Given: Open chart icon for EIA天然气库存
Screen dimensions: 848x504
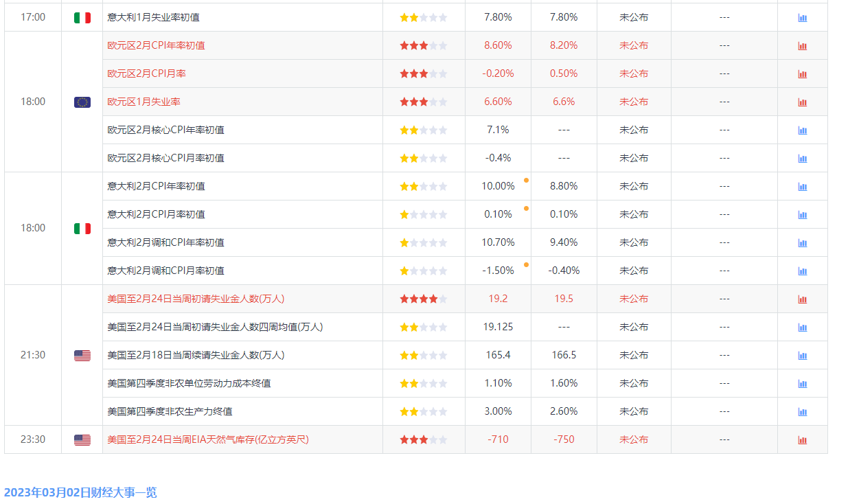Looking at the screenshot, I should (803, 440).
